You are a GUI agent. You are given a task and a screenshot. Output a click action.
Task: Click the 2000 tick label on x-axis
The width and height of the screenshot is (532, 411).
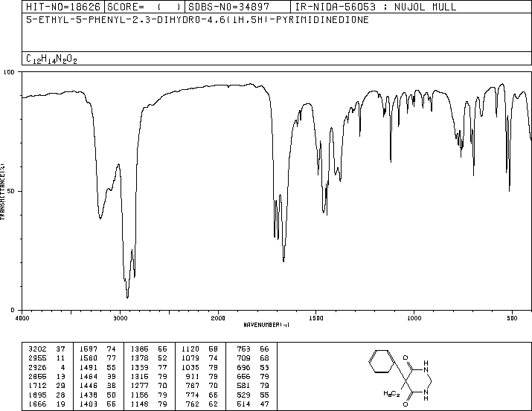point(218,318)
